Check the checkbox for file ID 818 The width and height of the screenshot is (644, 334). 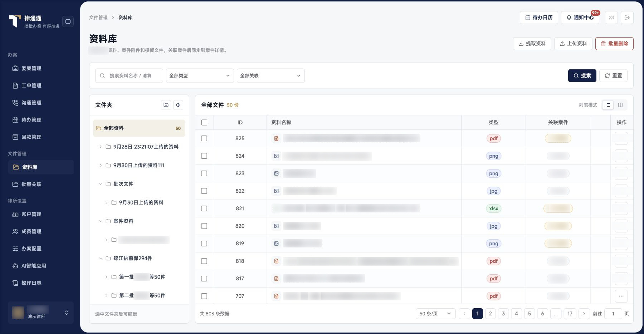pos(204,261)
